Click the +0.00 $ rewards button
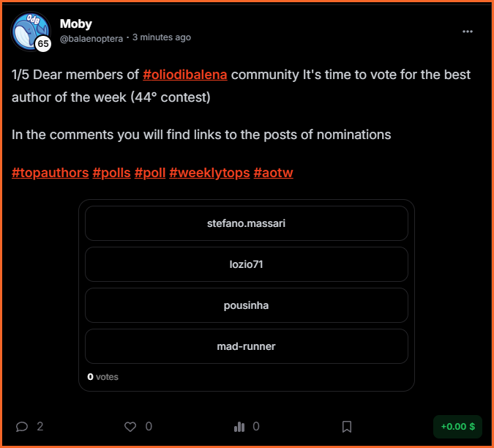This screenshot has width=494, height=448. tap(457, 427)
